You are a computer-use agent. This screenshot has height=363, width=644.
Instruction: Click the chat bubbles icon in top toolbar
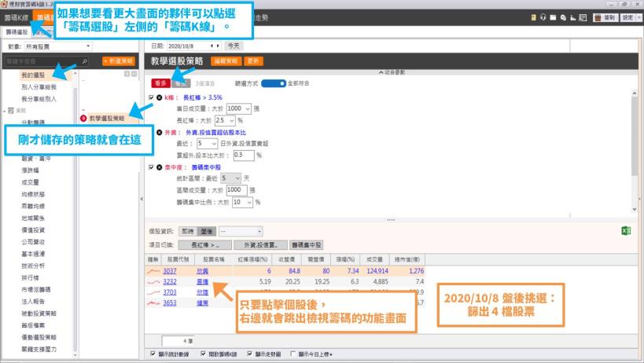click(x=563, y=17)
